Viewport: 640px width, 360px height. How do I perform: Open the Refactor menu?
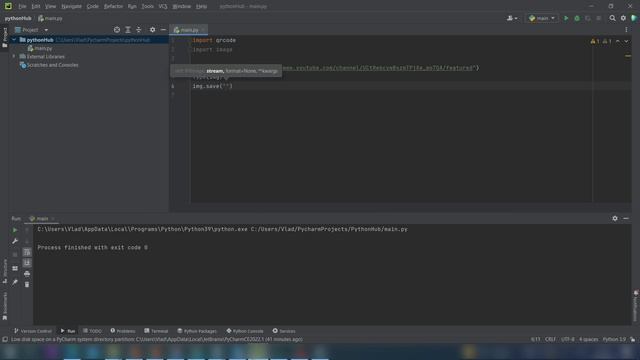tap(113, 7)
